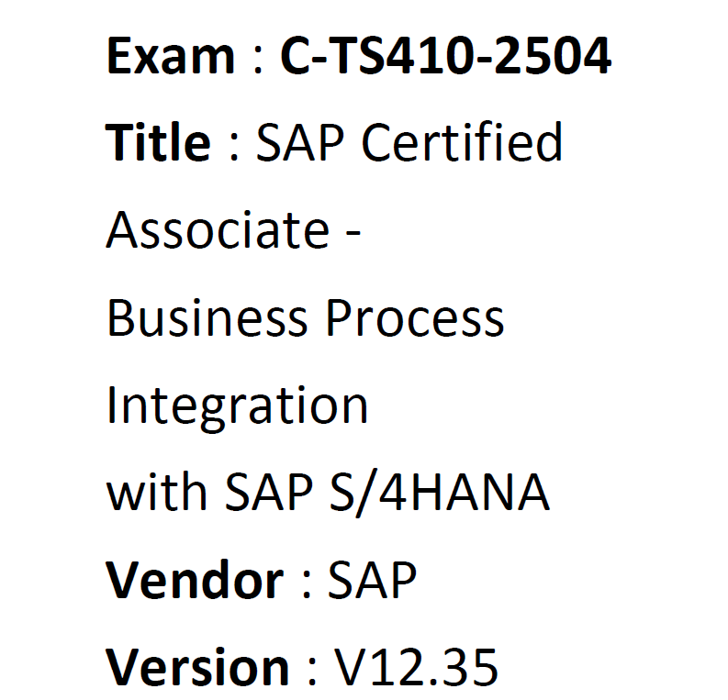This screenshot has height=700, width=728.
Task: Click the word "Associate"
Action: tap(218, 229)
